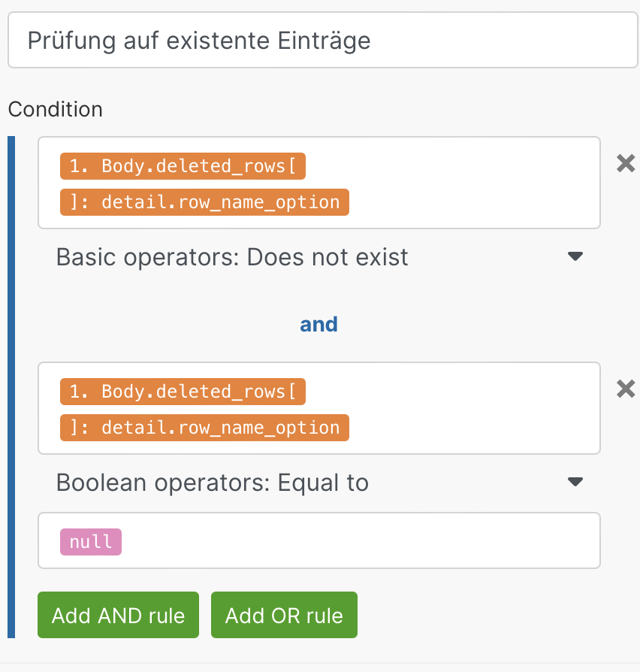This screenshot has height=672, width=640.
Task: Click the arrow beside 'Does not exist' operator
Action: point(575,257)
